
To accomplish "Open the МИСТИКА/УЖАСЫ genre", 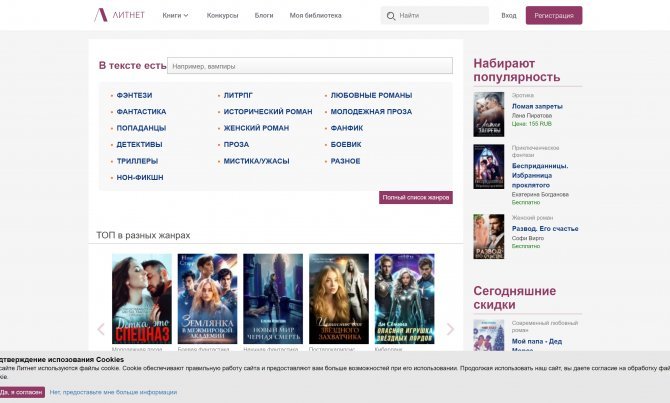I will pos(256,161).
